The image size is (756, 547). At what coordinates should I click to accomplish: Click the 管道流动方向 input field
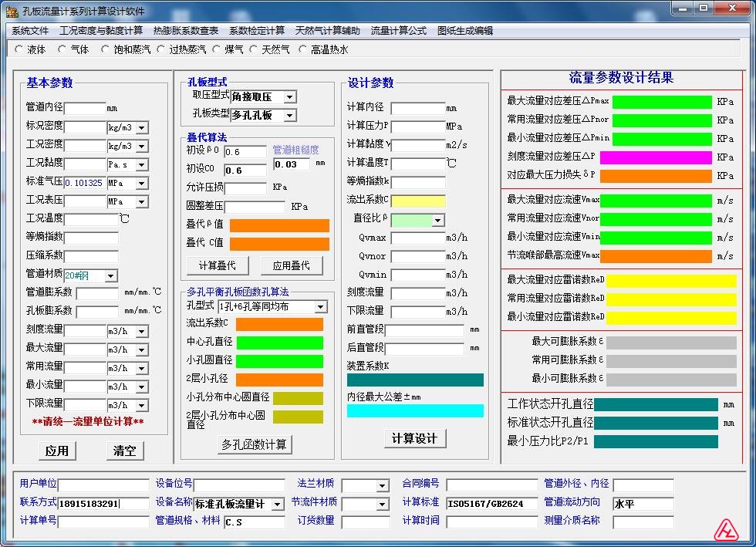click(643, 504)
